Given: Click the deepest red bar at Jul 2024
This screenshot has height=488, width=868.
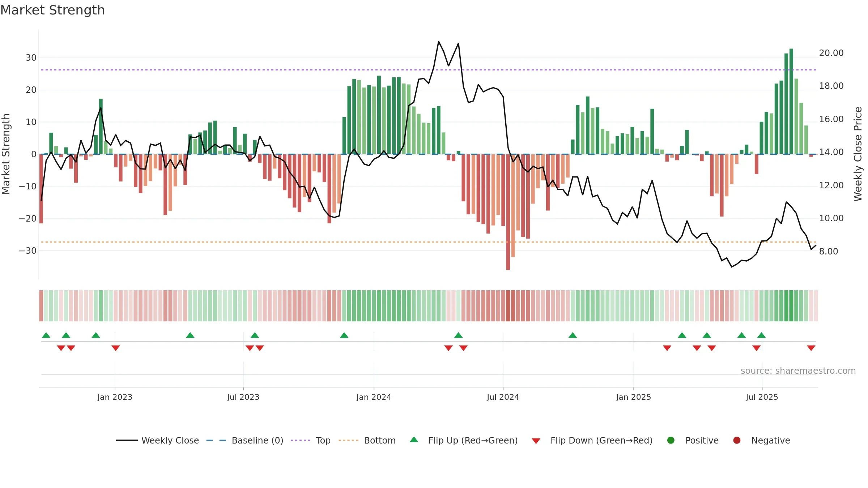Looking at the screenshot, I should coord(508,212).
